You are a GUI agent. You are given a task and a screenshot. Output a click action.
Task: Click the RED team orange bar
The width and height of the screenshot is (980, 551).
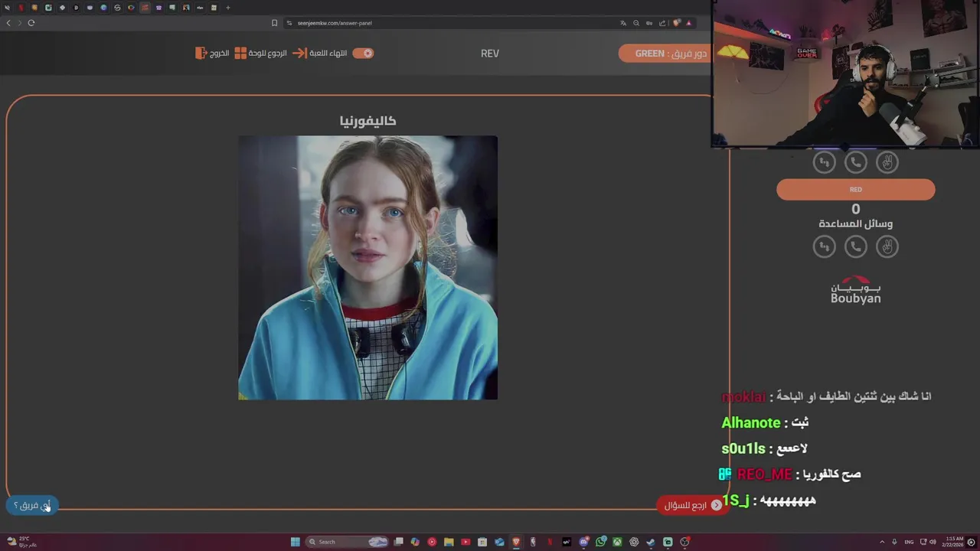coord(855,190)
